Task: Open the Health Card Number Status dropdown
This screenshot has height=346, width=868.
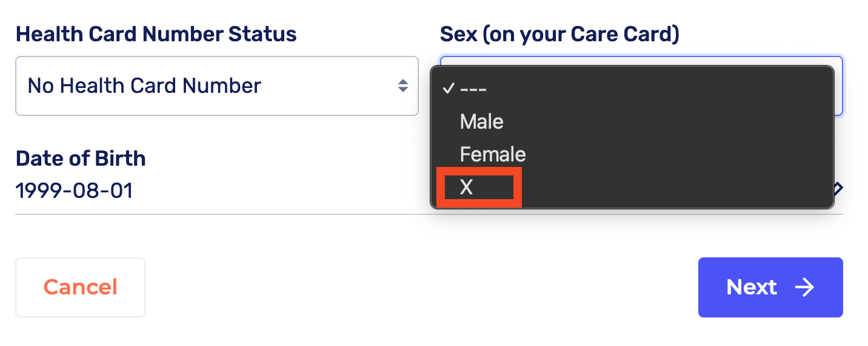Action: (x=216, y=86)
